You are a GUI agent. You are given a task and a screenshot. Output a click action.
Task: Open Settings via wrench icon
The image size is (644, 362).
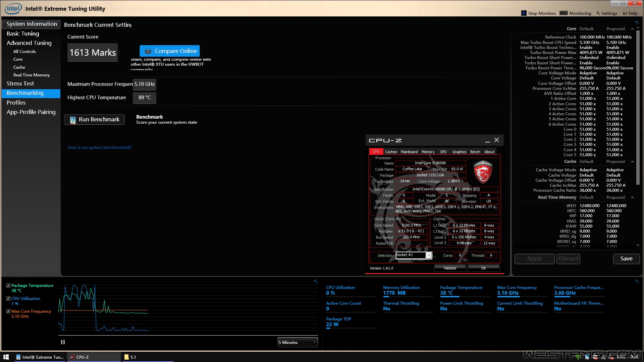(598, 13)
